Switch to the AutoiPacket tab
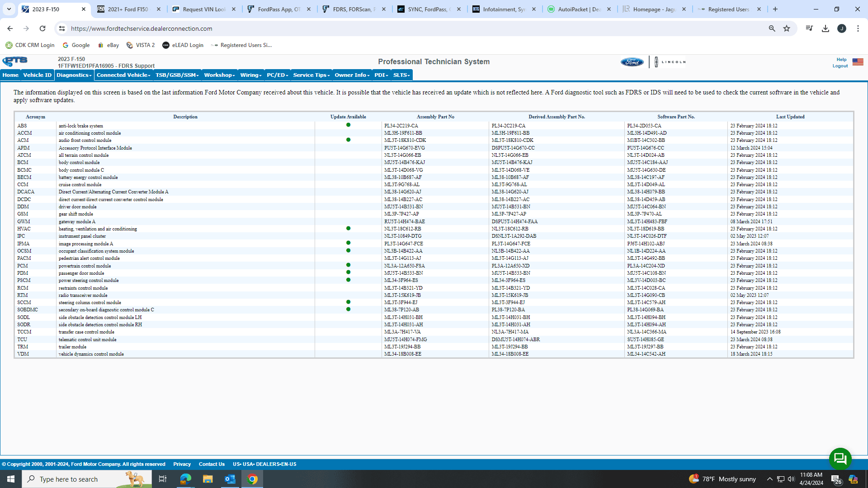 pyautogui.click(x=579, y=9)
